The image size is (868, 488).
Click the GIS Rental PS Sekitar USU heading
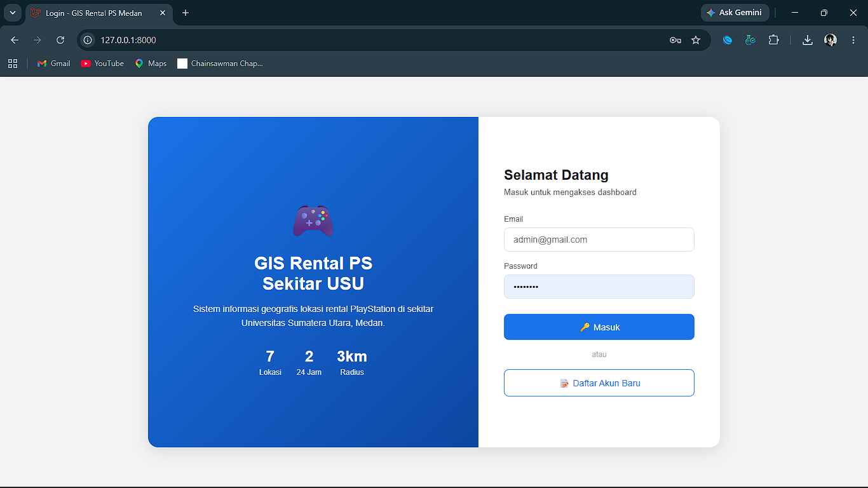click(313, 273)
